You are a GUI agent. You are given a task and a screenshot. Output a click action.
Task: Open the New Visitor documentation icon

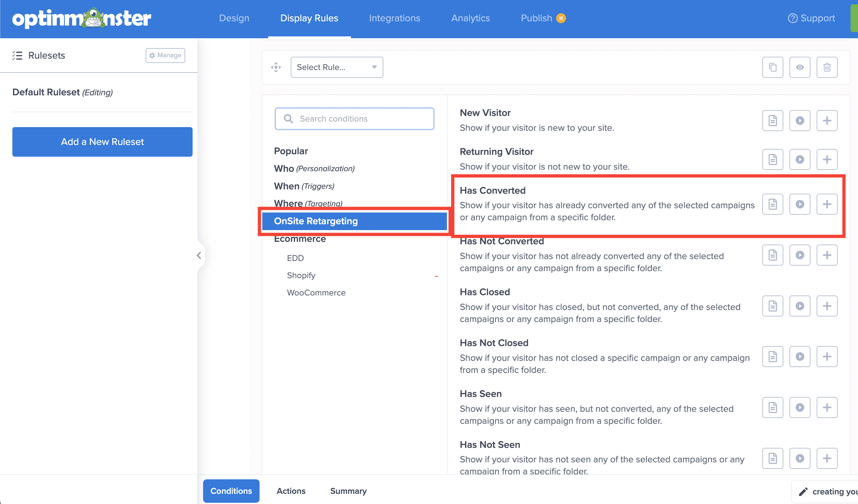point(773,121)
